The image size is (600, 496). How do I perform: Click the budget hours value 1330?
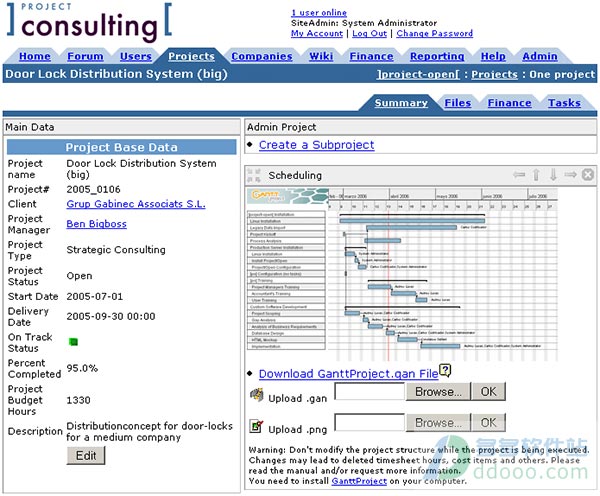coord(78,400)
